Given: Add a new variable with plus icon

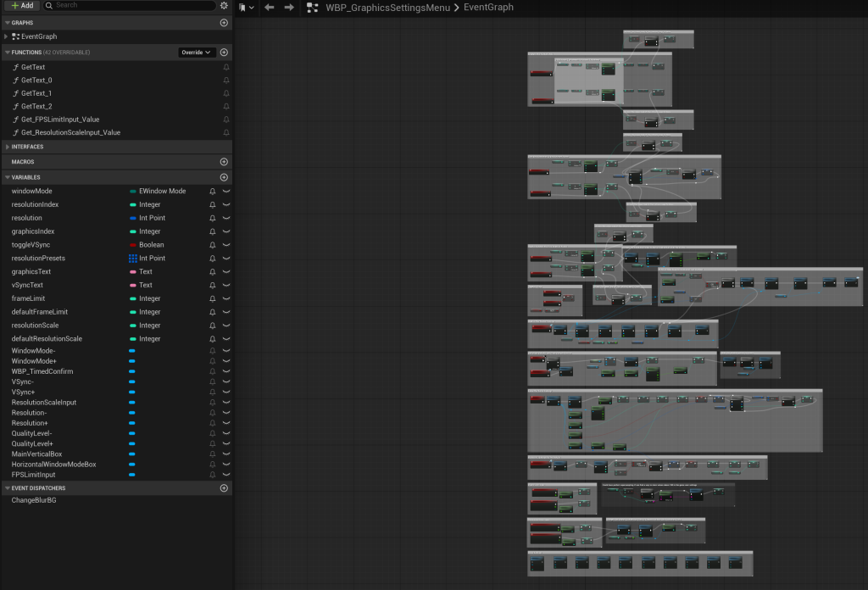Looking at the screenshot, I should point(224,177).
